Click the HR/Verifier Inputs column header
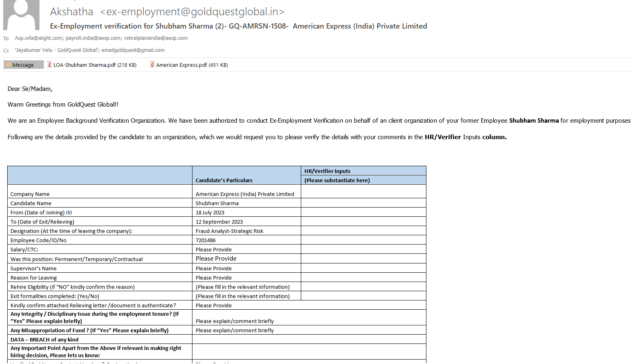This screenshot has height=364, width=631. pos(363,171)
